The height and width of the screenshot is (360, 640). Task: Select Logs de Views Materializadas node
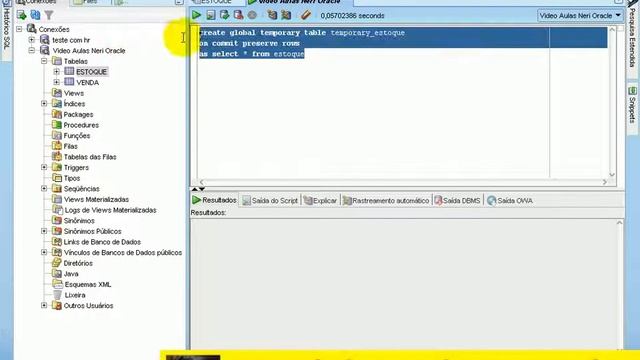110,210
